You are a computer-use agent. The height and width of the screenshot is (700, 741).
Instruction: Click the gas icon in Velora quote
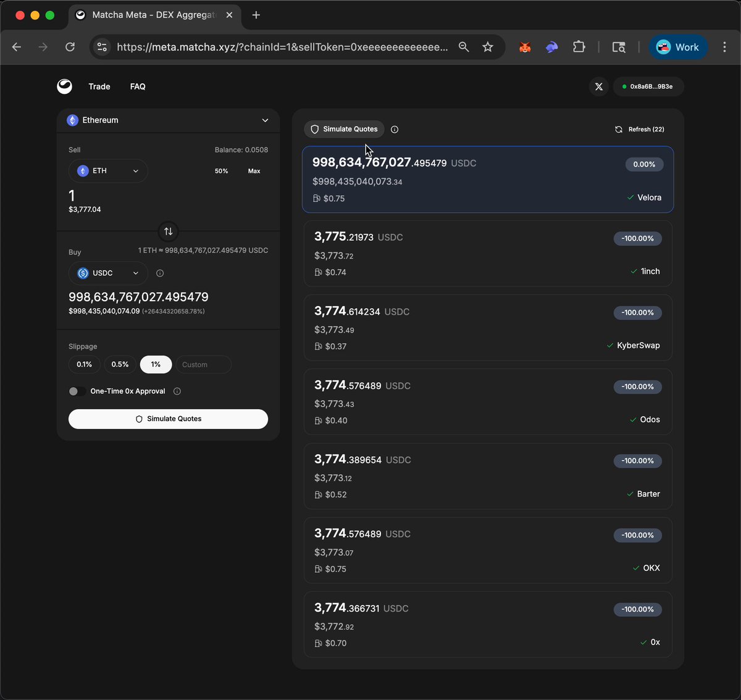pos(317,199)
